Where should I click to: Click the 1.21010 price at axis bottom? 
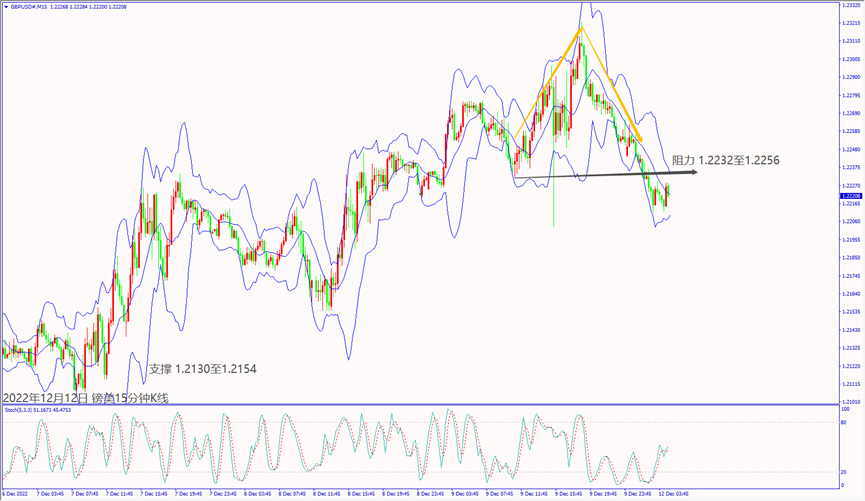pyautogui.click(x=850, y=401)
